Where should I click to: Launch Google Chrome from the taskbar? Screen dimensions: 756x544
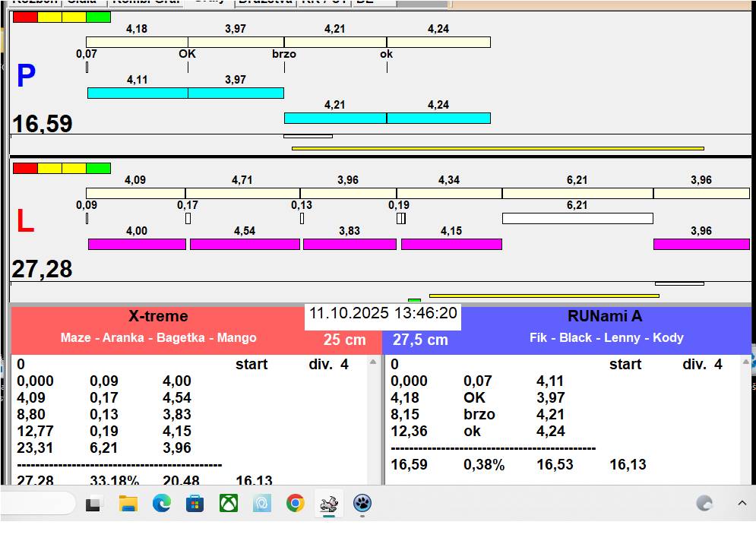[x=296, y=503]
